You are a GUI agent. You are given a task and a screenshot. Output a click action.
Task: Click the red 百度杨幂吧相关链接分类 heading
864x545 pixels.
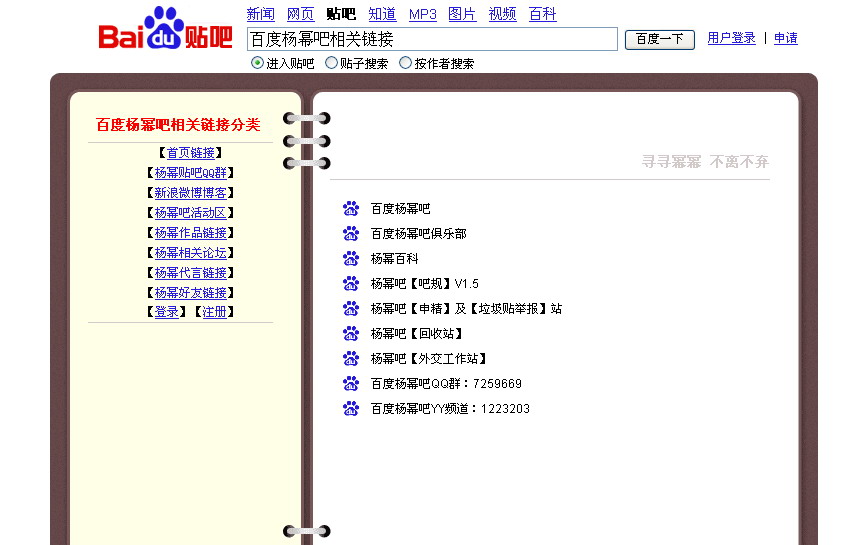pos(178,125)
